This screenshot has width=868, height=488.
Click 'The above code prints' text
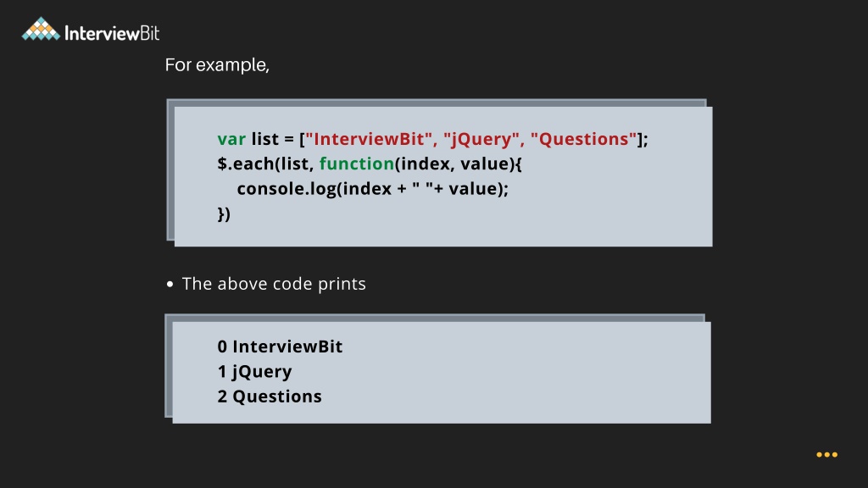coord(274,284)
